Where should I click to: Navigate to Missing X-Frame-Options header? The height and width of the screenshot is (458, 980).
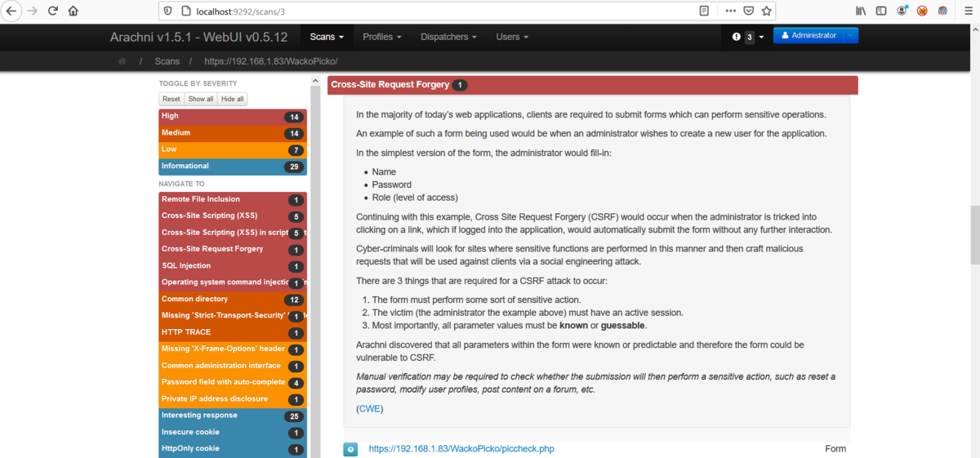coord(233,349)
